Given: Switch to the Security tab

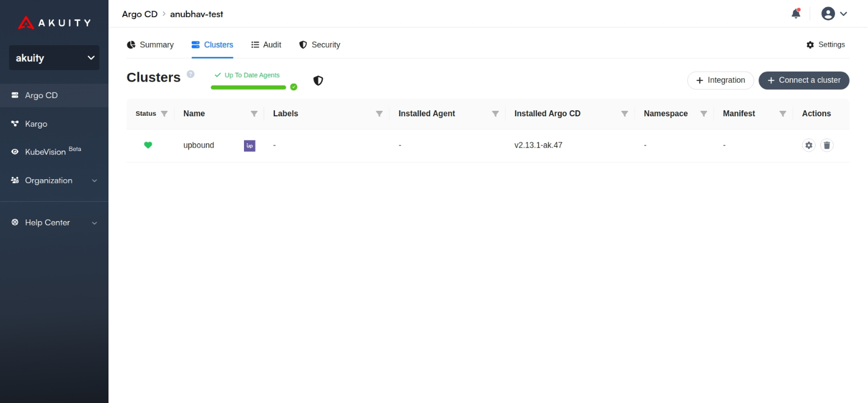Looking at the screenshot, I should point(319,45).
